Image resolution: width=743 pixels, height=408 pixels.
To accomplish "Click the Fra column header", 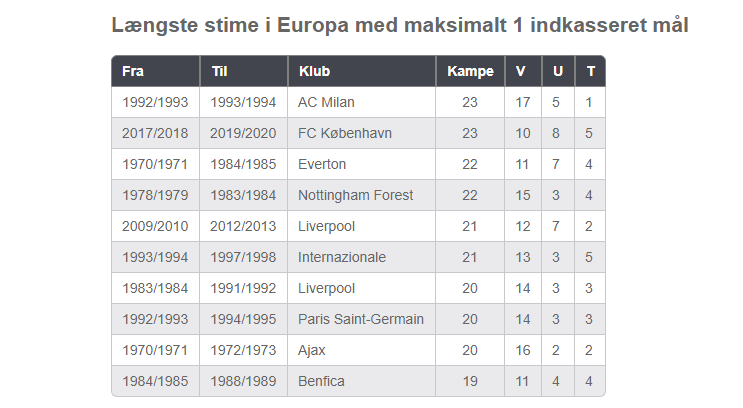I will 133,72.
